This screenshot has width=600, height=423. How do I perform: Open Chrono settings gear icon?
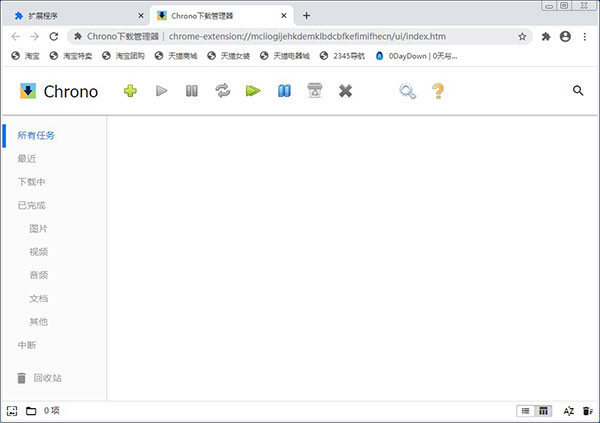coord(407,91)
